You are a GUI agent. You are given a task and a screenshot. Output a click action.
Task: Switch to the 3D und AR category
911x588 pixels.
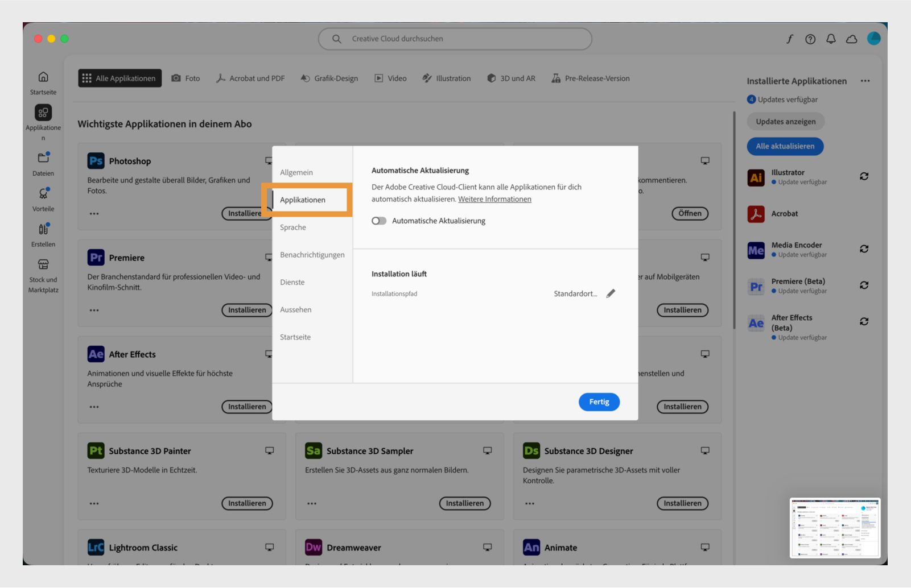pyautogui.click(x=511, y=78)
